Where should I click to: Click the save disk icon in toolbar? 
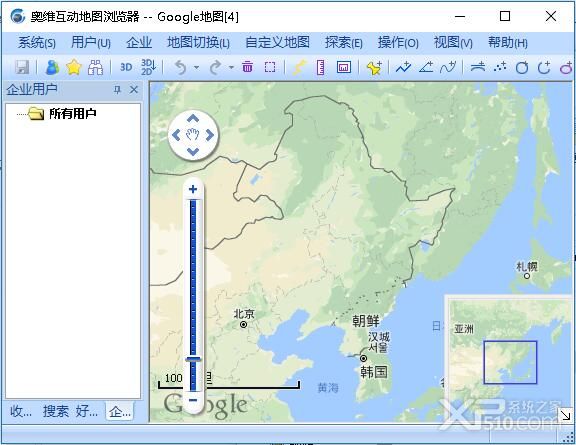pyautogui.click(x=22, y=67)
